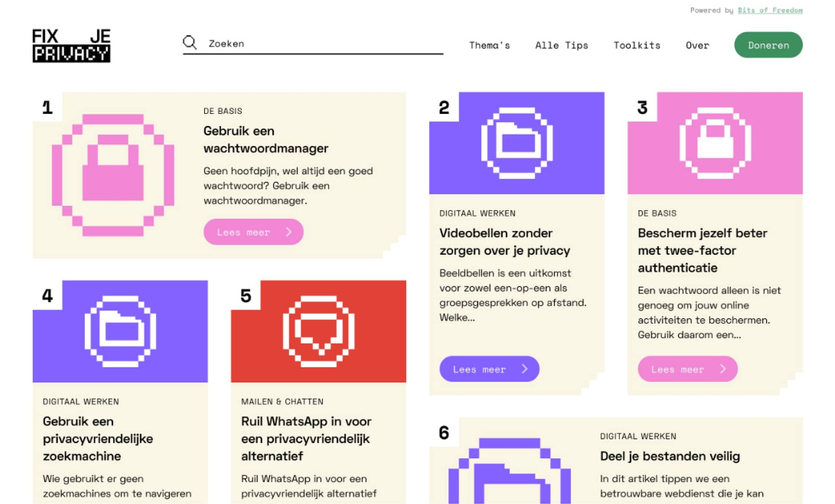Open the title Deel je bestanden veilig

click(670, 456)
